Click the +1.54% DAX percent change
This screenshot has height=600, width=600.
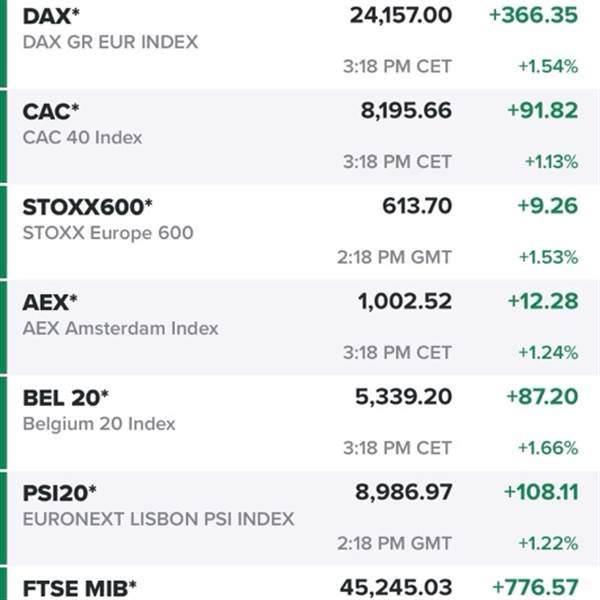548,67
